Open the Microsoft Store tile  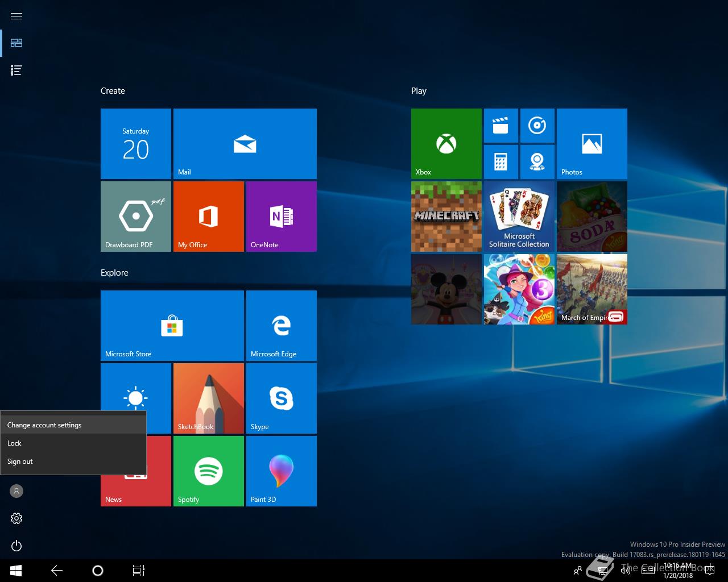click(172, 326)
